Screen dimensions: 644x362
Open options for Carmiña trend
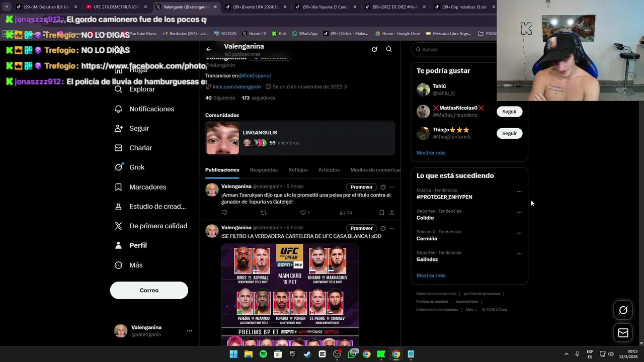click(x=519, y=233)
